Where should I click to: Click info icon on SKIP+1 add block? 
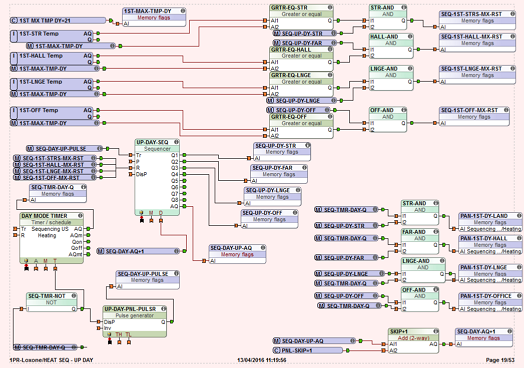tap(436, 331)
